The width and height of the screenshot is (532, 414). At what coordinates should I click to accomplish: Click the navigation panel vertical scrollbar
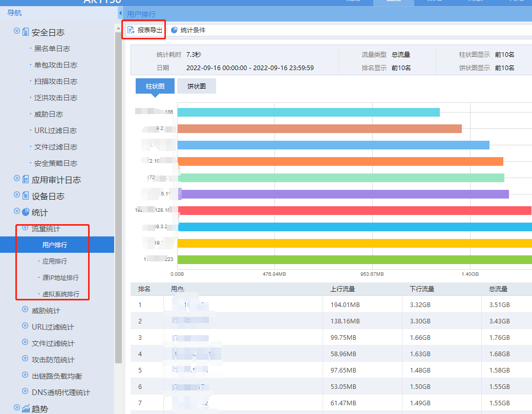tap(118, 205)
